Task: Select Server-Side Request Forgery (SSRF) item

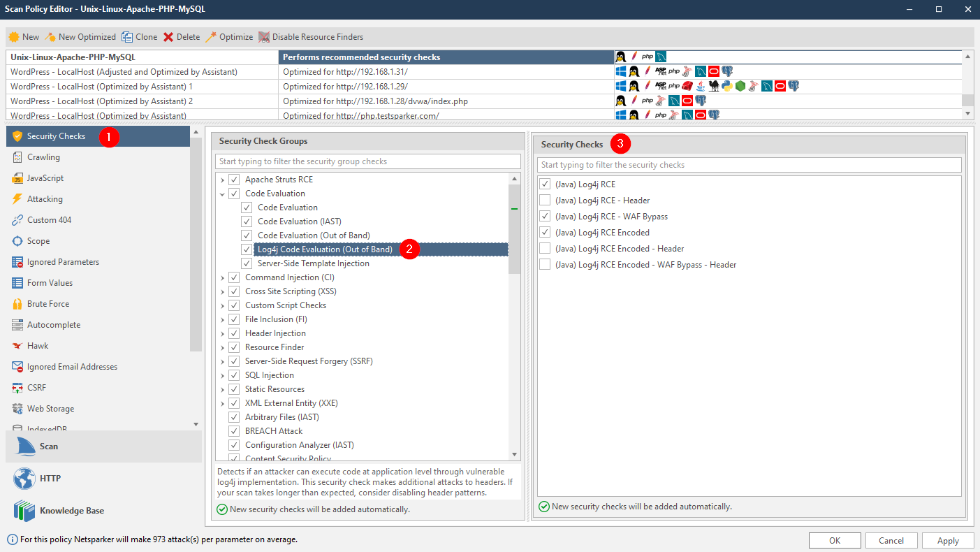Action: click(x=309, y=361)
